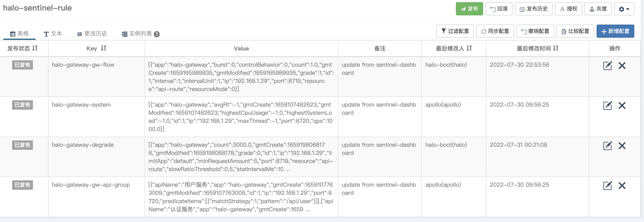The width and height of the screenshot is (644, 222).
Task: Click the halo-sentinel-rule namespace title
Action: click(x=37, y=8)
